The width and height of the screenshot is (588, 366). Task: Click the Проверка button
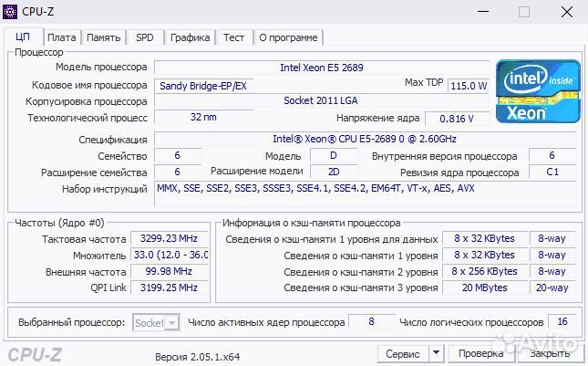pos(480,353)
